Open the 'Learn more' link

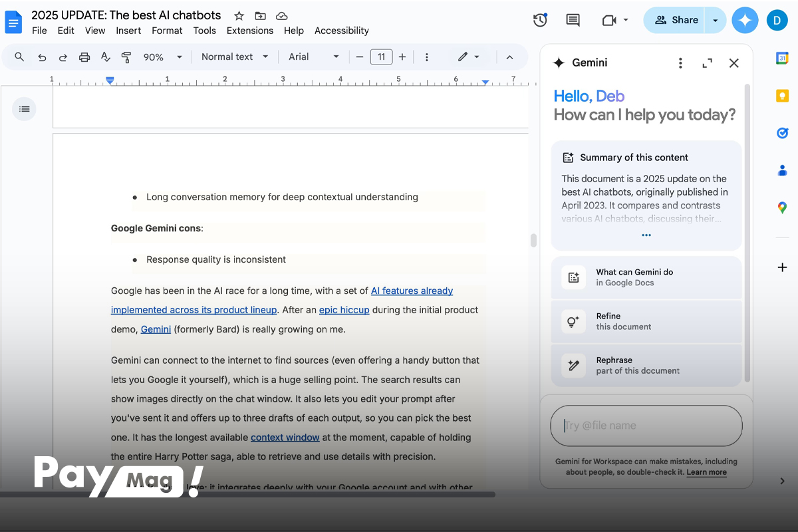click(x=706, y=472)
